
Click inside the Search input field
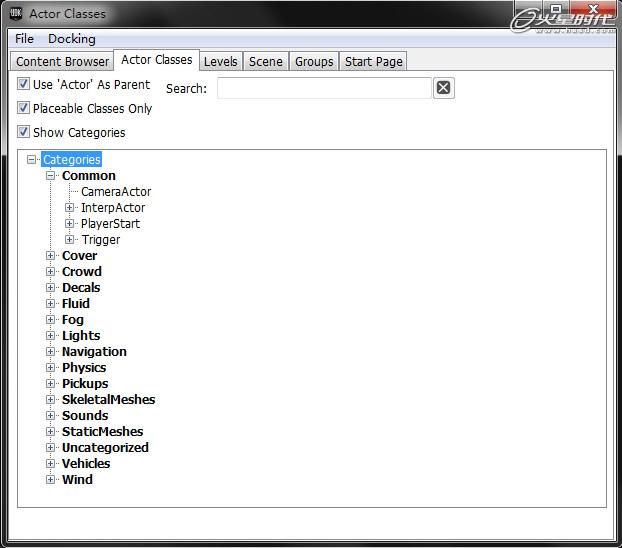pyautogui.click(x=324, y=88)
